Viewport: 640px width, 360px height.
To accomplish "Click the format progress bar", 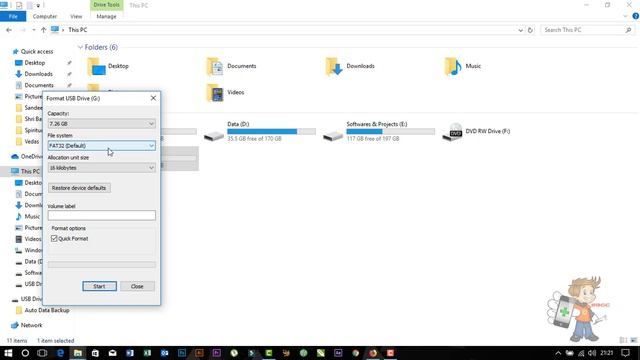I will (x=102, y=264).
